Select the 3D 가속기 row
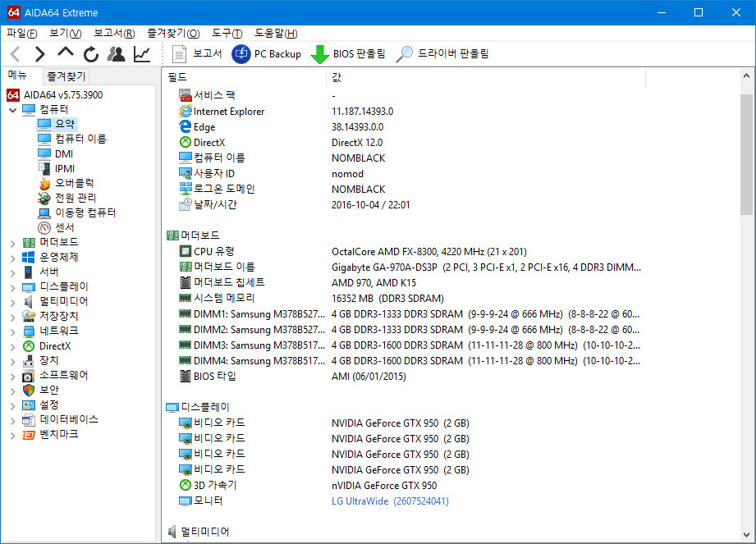The image size is (756, 544). point(404,485)
